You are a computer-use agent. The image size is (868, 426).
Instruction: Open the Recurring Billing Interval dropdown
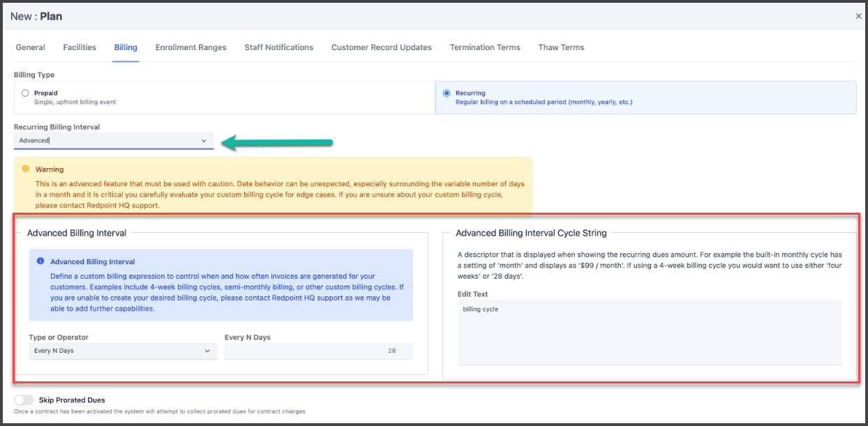(x=113, y=141)
